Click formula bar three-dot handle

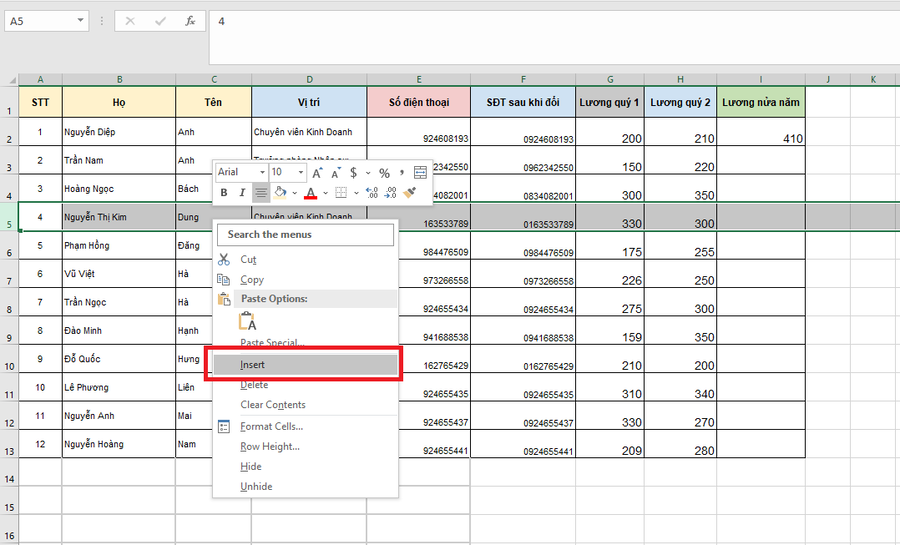tap(102, 21)
